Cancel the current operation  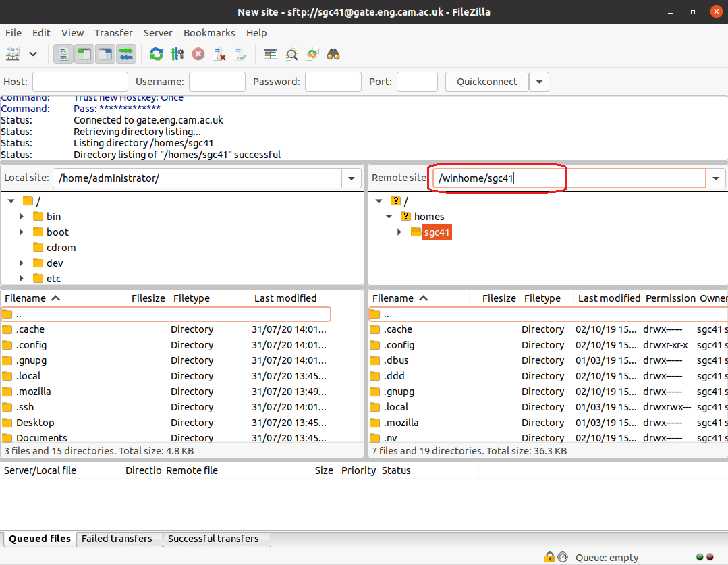[198, 54]
